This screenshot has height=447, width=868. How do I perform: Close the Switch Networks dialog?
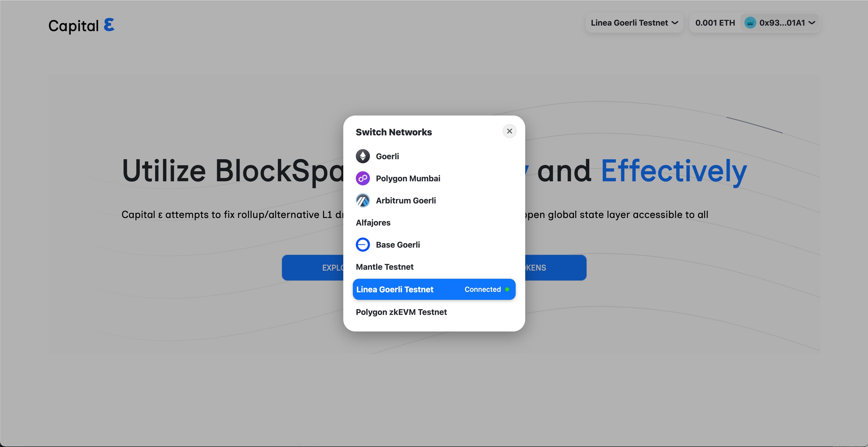[509, 131]
